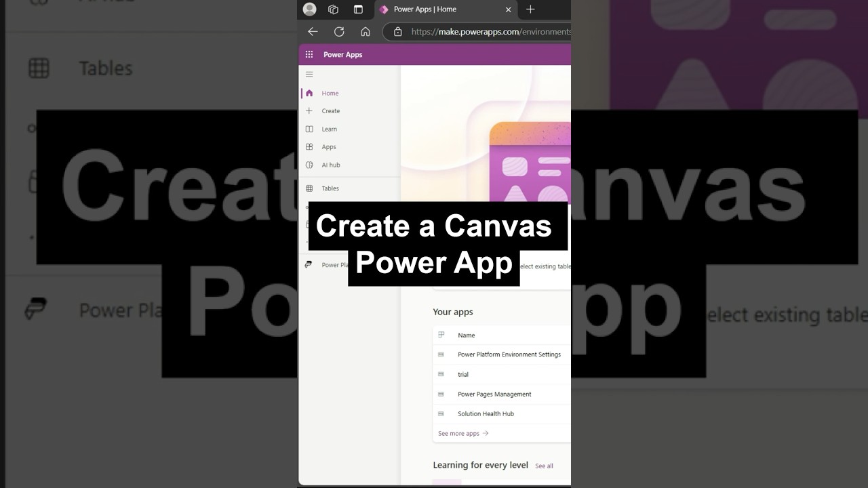
Task: Click the Power Apps header title
Action: click(x=343, y=55)
